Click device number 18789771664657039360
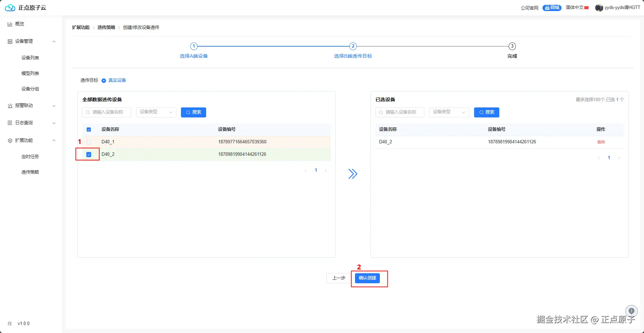Image resolution: width=644 pixels, height=333 pixels. point(242,142)
